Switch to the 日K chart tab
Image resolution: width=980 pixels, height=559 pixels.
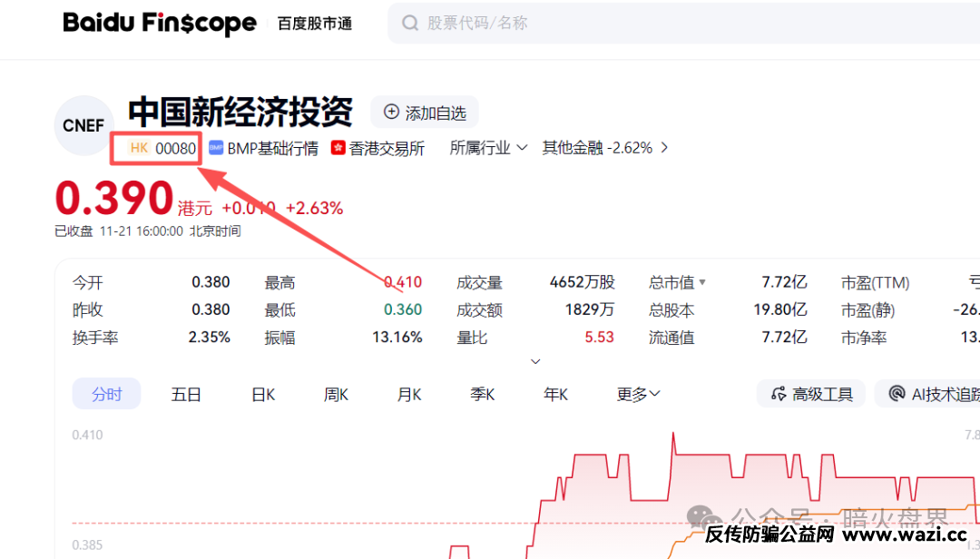[x=262, y=393]
